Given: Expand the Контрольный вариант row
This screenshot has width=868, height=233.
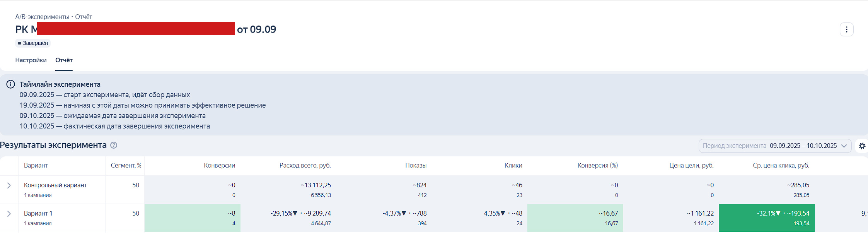Looking at the screenshot, I should click(x=9, y=186).
